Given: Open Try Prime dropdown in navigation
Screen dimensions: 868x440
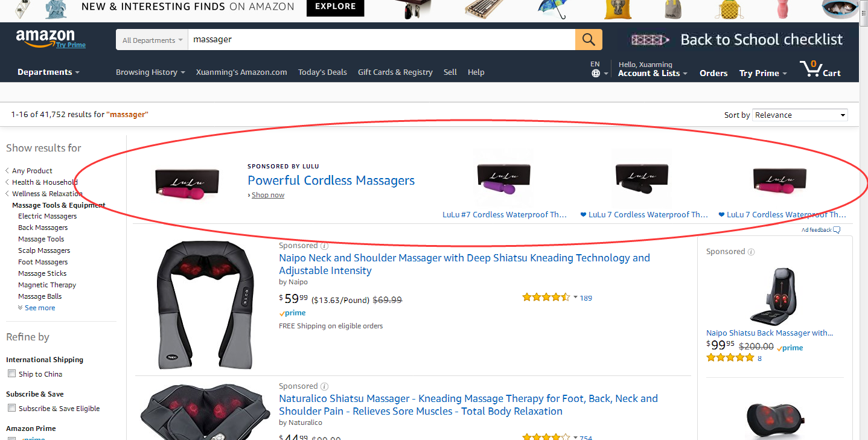Looking at the screenshot, I should (x=763, y=73).
